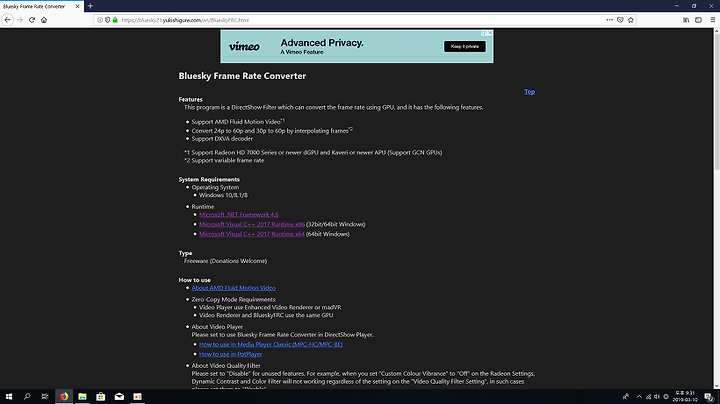Click the How to use heading
This screenshot has width=720, height=404.
point(195,280)
